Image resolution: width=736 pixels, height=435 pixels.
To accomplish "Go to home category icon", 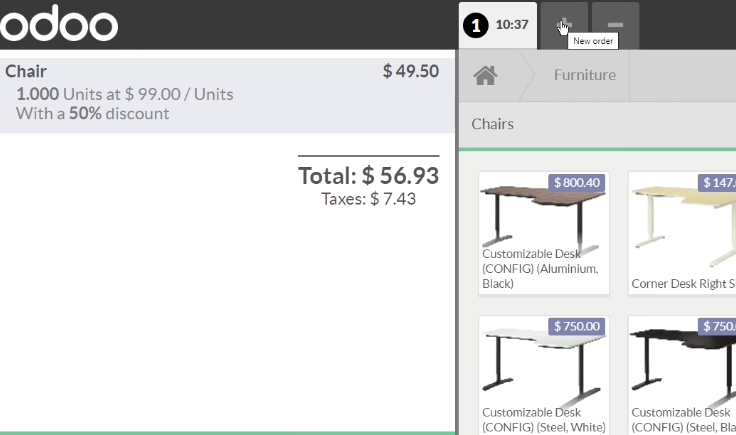I will click(485, 75).
